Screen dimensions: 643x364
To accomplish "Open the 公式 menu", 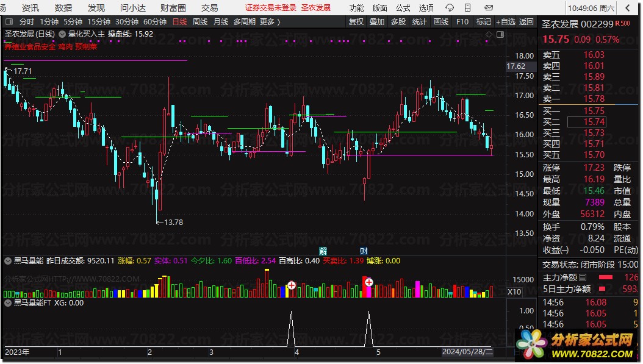I will [403, 8].
